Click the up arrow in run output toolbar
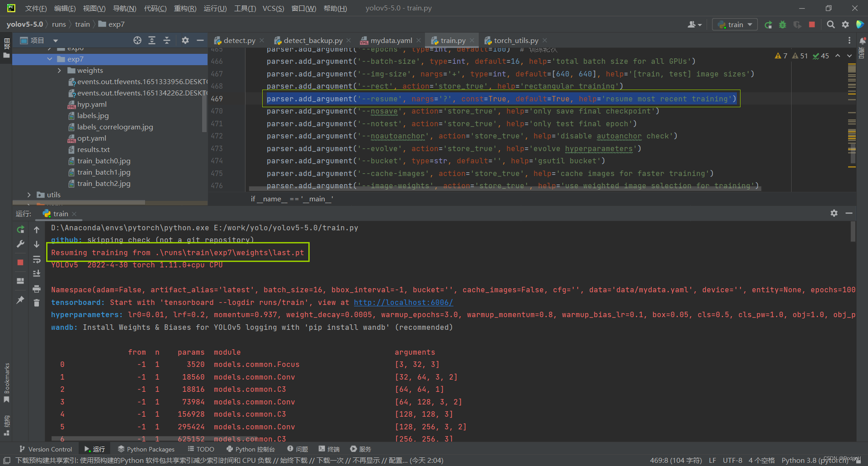Image resolution: width=868 pixels, height=466 pixels. pos(37,230)
